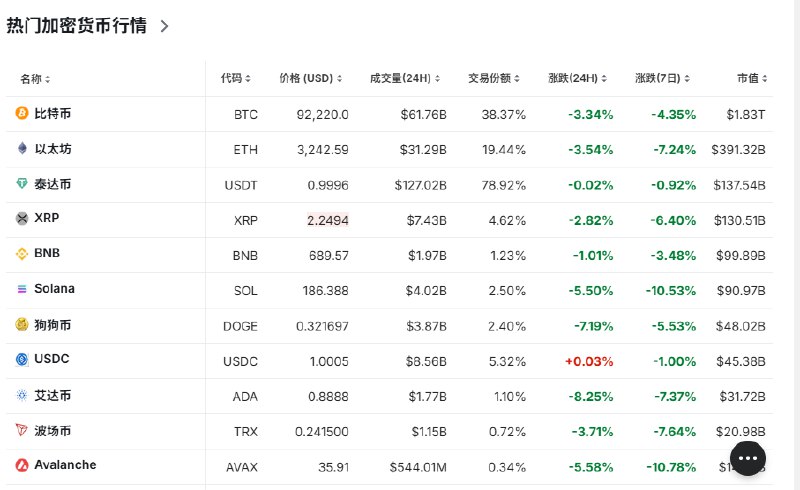Click the Bitcoin coin icon
The height and width of the screenshot is (490, 800).
pos(22,113)
